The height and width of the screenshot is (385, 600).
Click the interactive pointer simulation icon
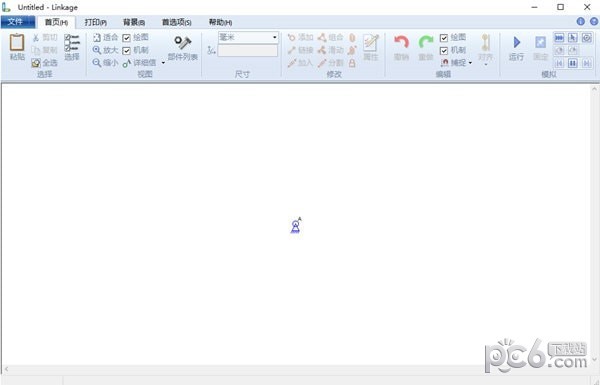[573, 38]
